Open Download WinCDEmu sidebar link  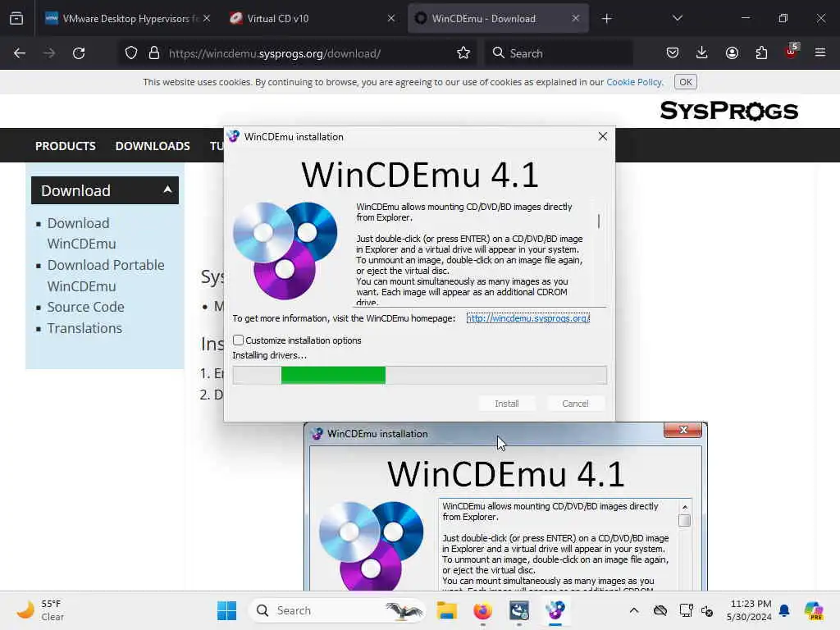[81, 234]
